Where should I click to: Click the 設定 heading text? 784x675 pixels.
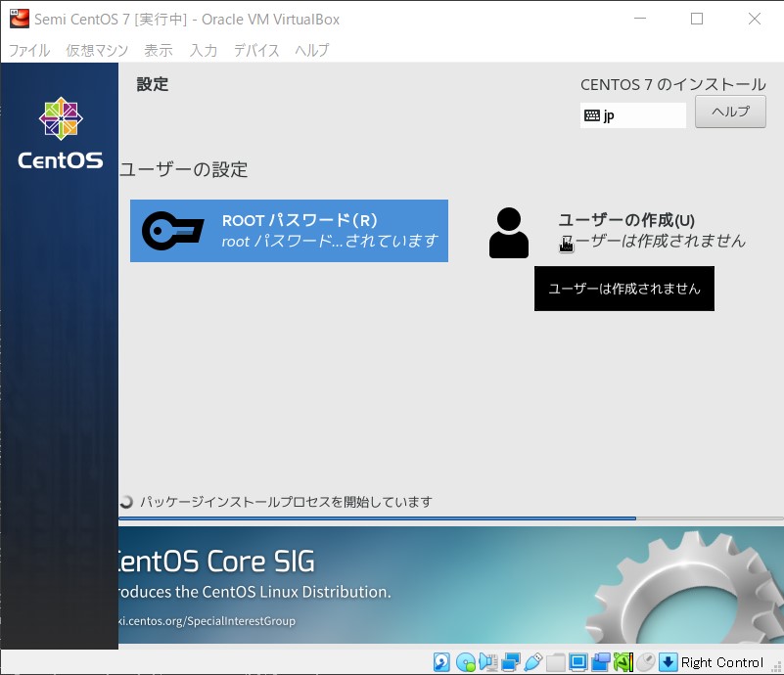click(x=153, y=84)
